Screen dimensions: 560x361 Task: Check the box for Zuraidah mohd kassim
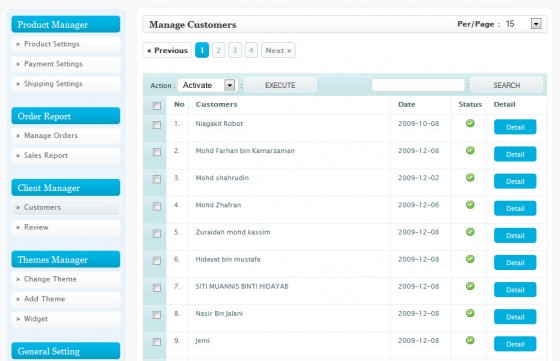156,234
